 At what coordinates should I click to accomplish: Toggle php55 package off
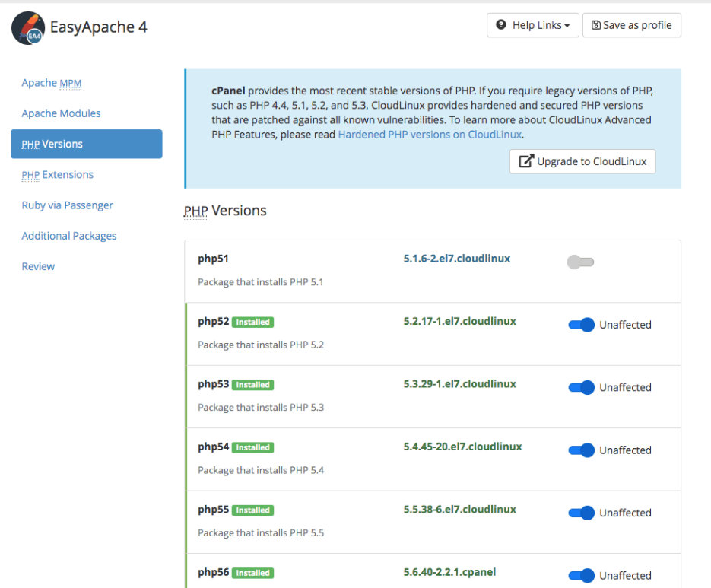(581, 513)
